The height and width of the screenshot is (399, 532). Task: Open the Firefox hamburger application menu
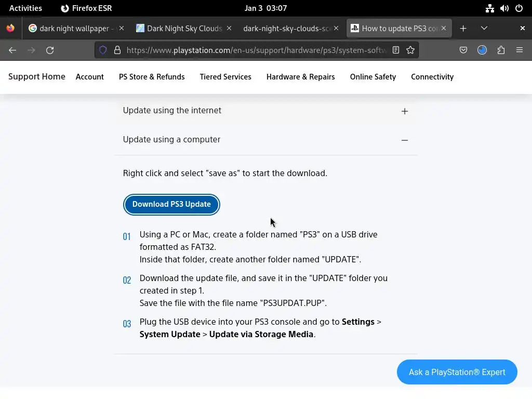519,50
